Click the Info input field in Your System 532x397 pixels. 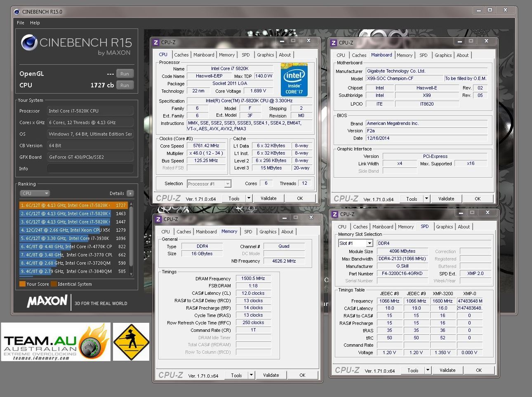tap(90, 169)
